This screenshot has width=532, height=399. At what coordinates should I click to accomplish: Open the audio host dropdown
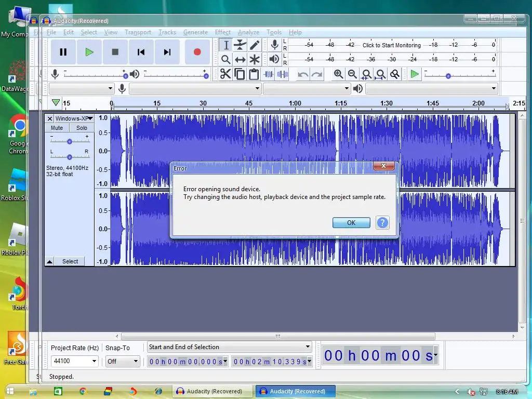point(82,88)
